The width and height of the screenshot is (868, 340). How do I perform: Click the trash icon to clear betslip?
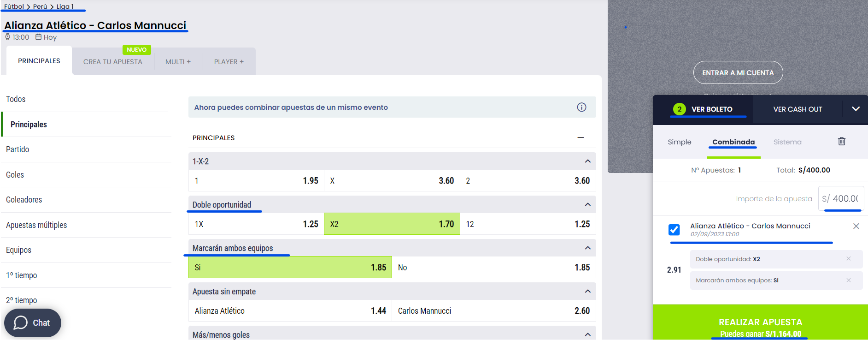(841, 141)
